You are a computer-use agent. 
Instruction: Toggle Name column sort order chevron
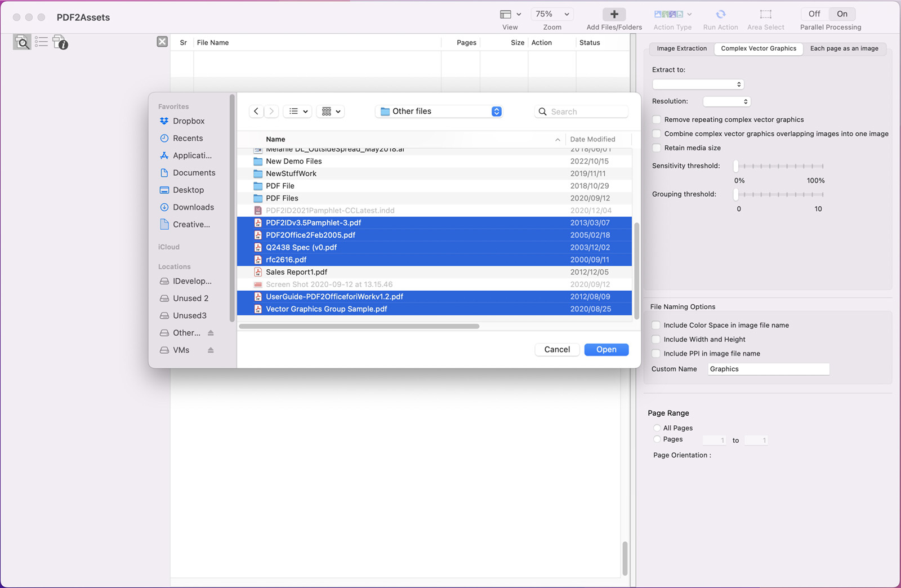click(x=557, y=140)
